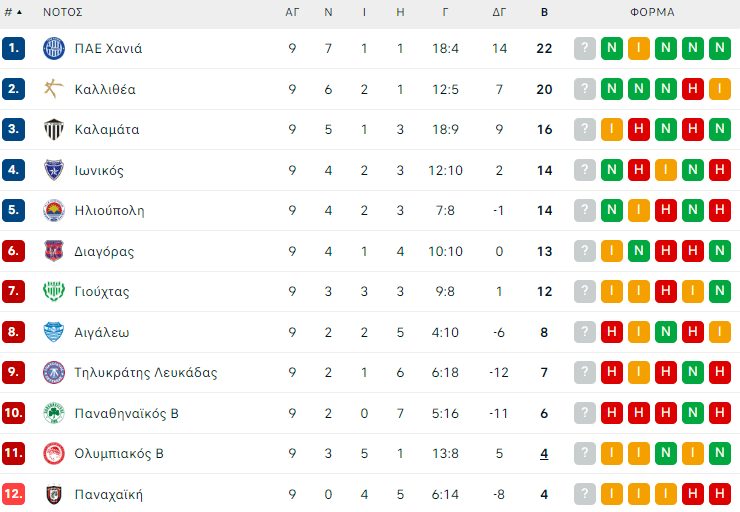
Task: Click the gray upcoming match box for ΠΑΕ Χανιά
Action: click(585, 48)
